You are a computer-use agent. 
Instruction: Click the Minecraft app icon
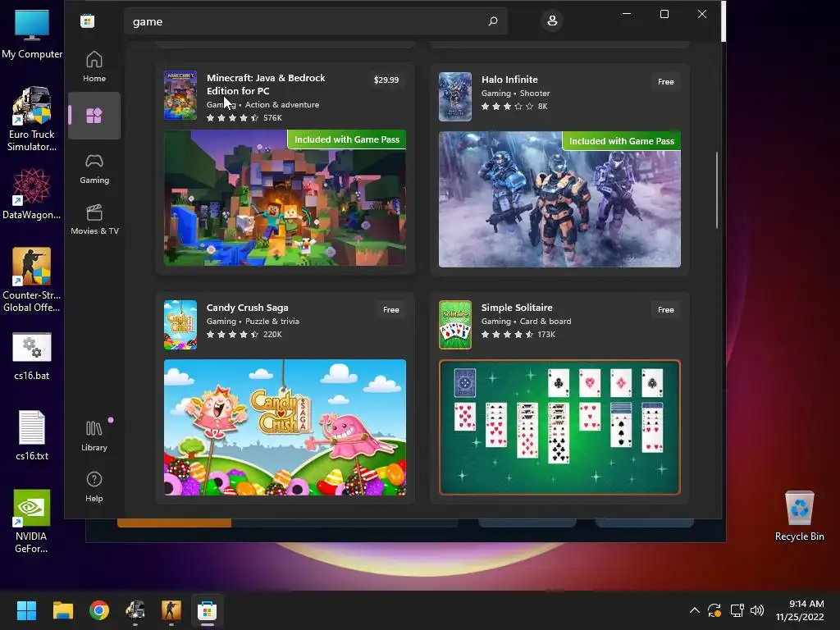point(180,95)
